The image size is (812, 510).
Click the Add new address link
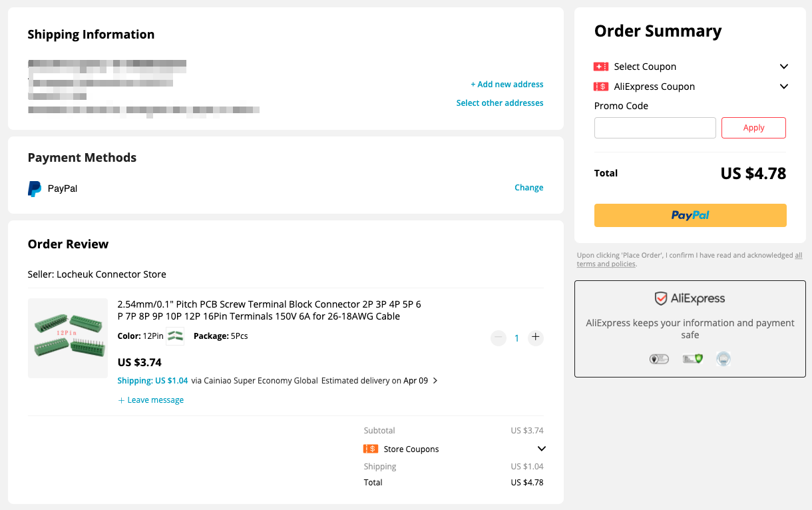tap(507, 85)
